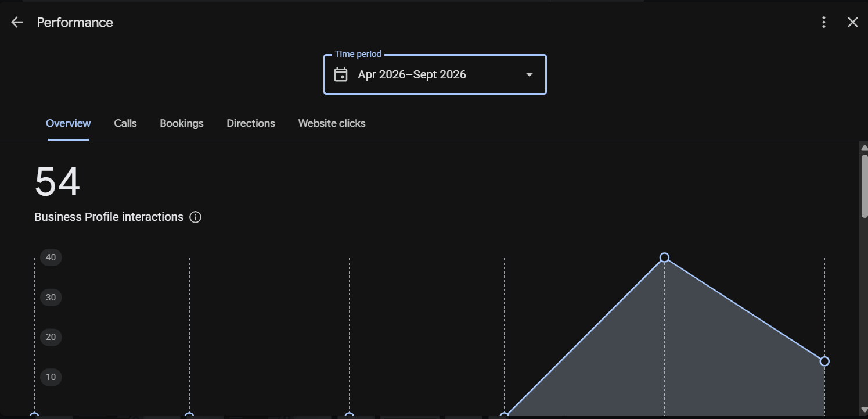Image resolution: width=868 pixels, height=419 pixels.
Task: Show the Directions tab
Action: point(251,123)
